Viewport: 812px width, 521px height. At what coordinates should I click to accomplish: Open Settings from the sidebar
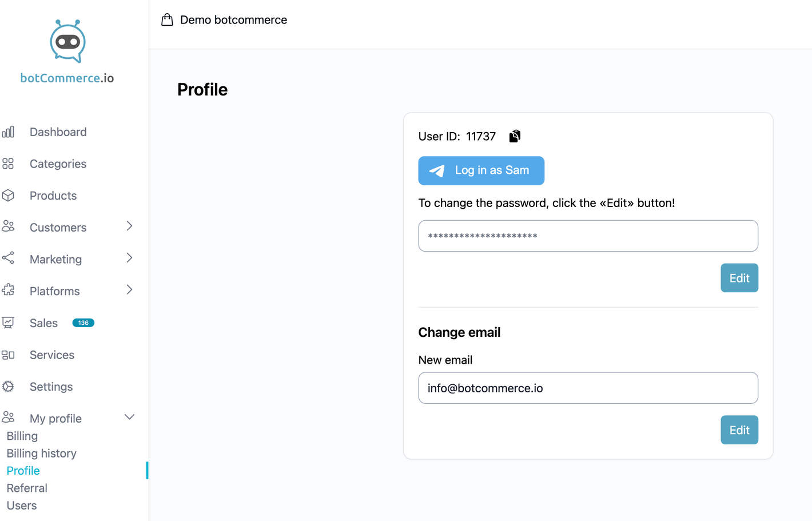pos(51,387)
